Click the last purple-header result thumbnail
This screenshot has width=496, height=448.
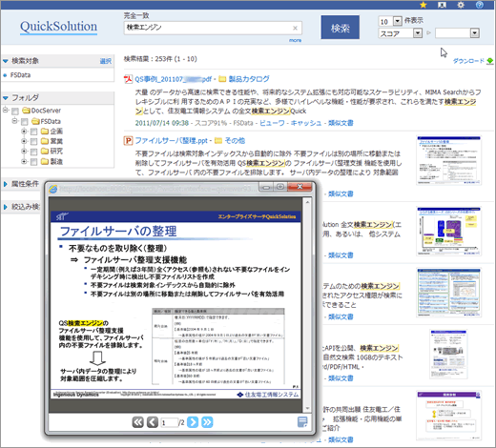coord(449,416)
